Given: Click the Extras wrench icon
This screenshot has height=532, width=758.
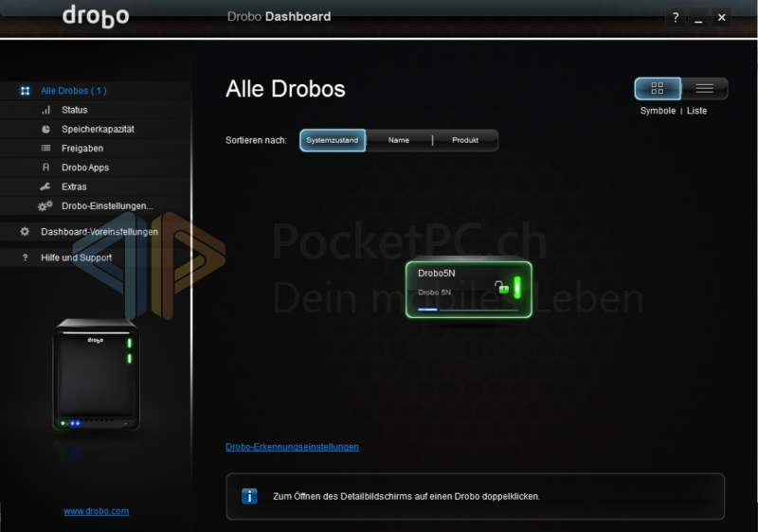Looking at the screenshot, I should pos(45,186).
